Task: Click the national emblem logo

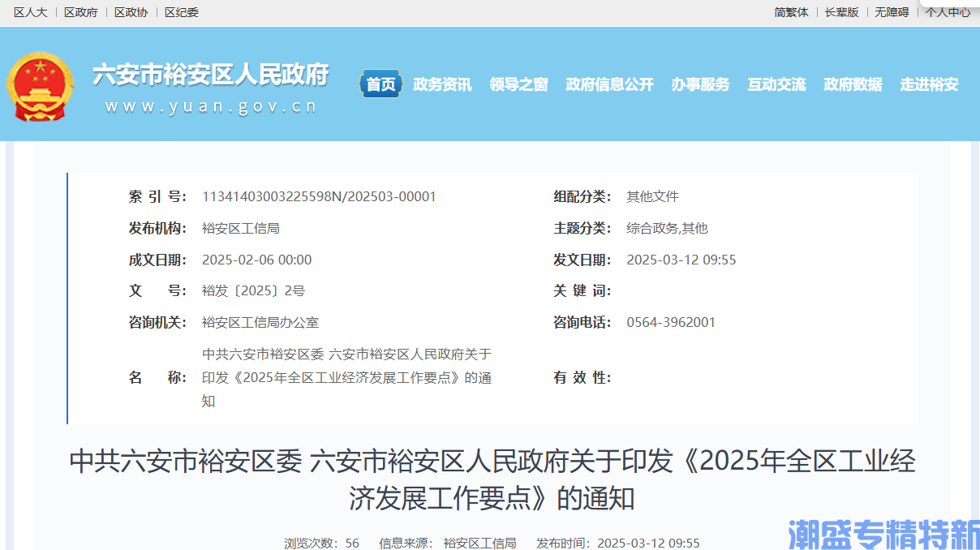Action: (x=41, y=86)
